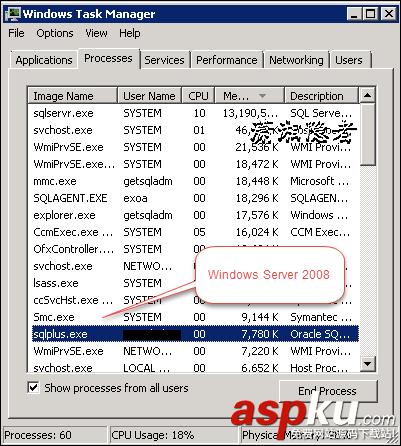Click the Symantec description cell
Viewport: 401px width, 446px height.
[321, 317]
